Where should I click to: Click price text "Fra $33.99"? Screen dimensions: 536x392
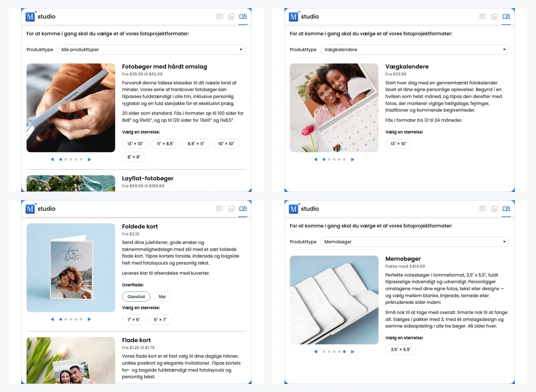(x=396, y=74)
